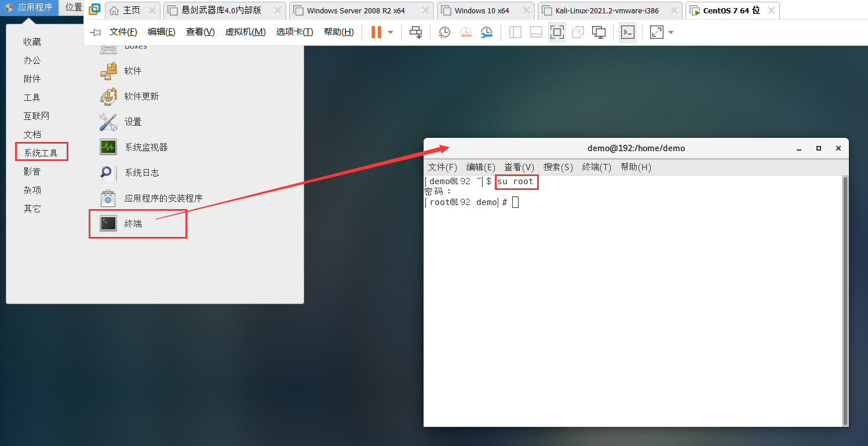Open VMware 帮助(H) menu

pos(339,32)
